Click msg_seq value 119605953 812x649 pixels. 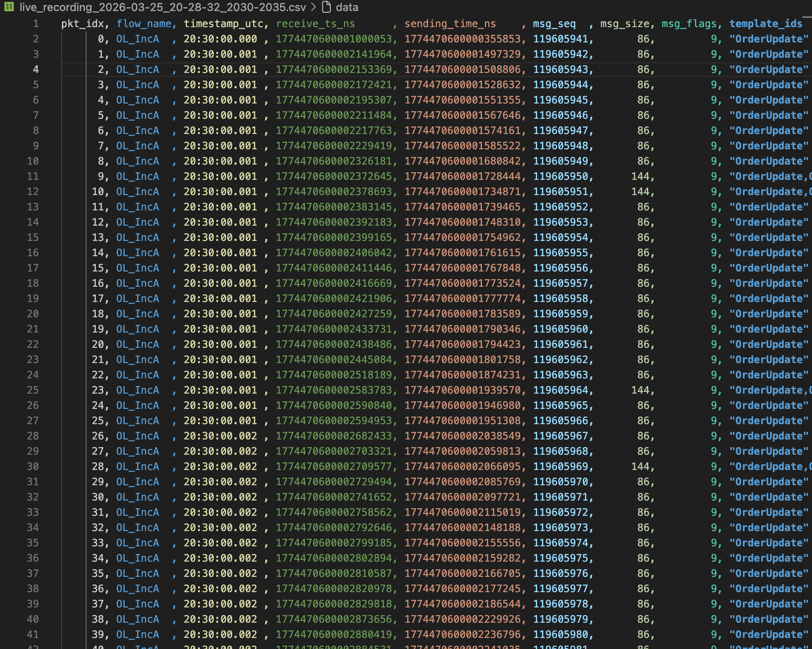pos(561,222)
